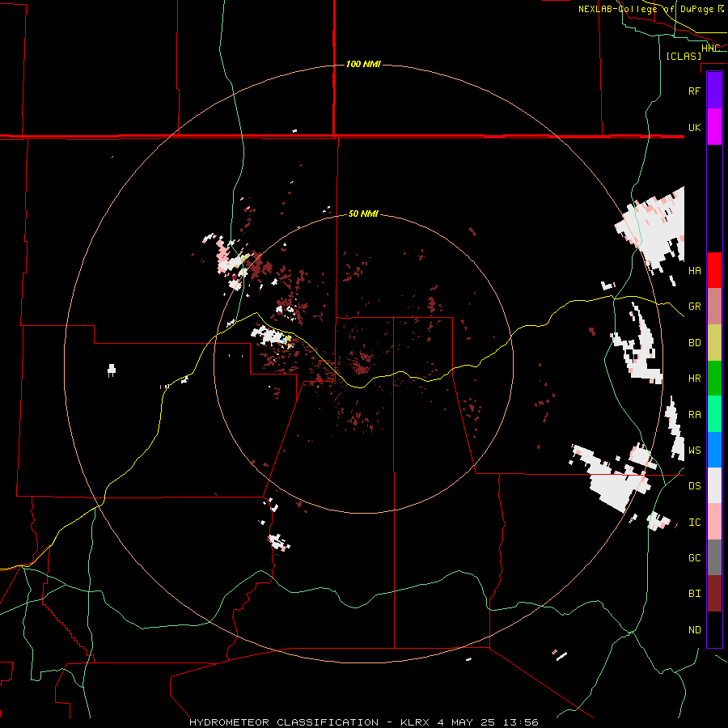Click the 100 NMI range ring label
728x728 pixels.
[363, 64]
